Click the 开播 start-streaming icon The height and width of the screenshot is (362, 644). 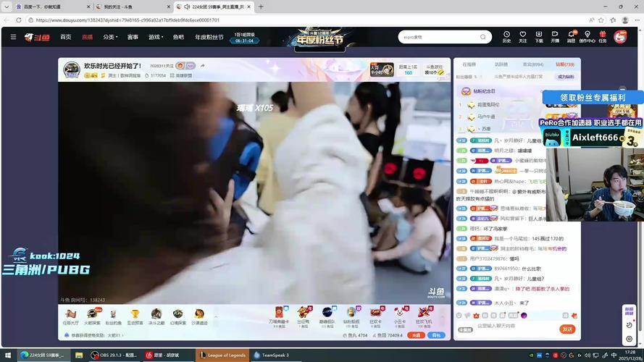click(x=555, y=36)
